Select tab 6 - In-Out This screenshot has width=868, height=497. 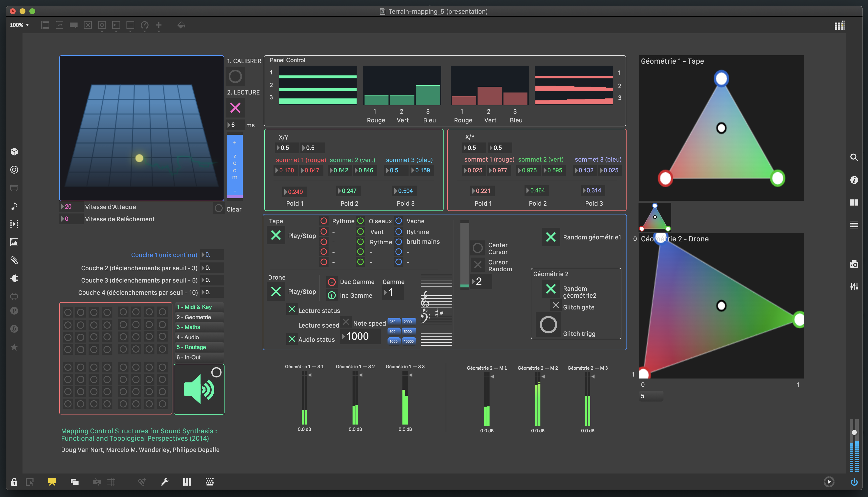(x=199, y=357)
